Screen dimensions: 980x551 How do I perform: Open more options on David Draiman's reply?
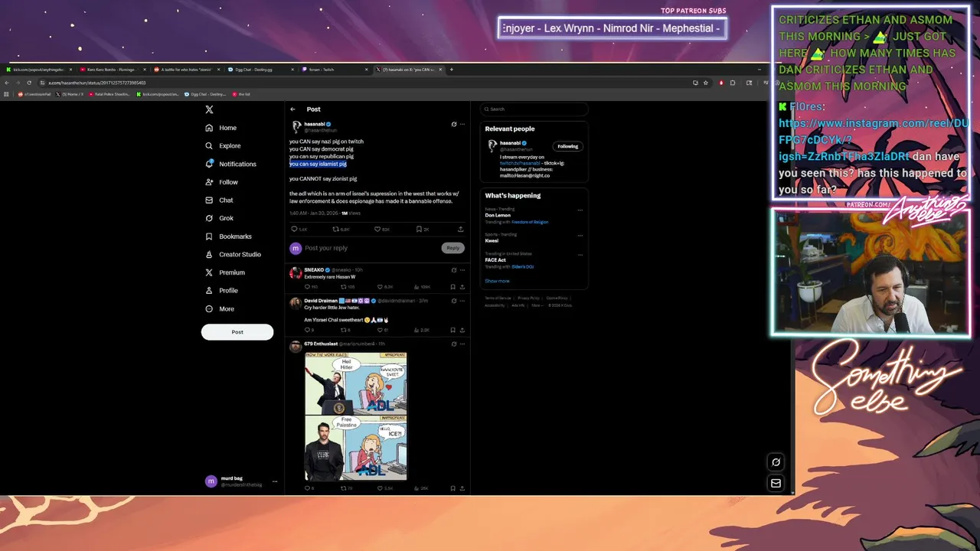click(462, 301)
